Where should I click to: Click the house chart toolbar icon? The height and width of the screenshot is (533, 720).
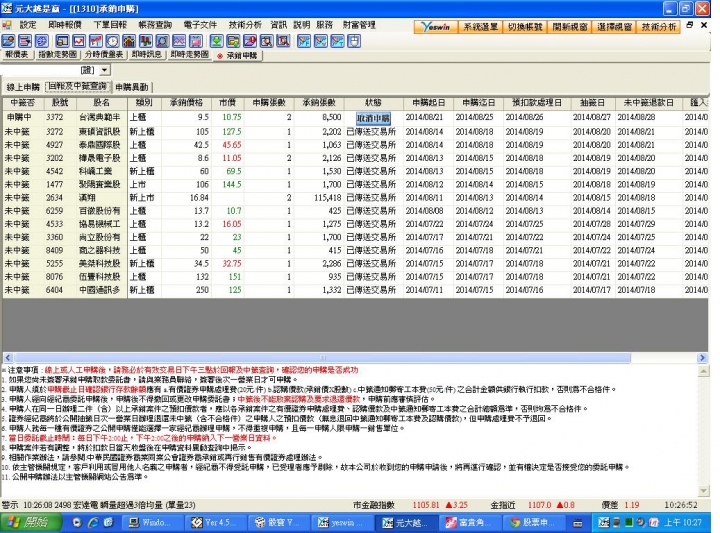[x=129, y=41]
